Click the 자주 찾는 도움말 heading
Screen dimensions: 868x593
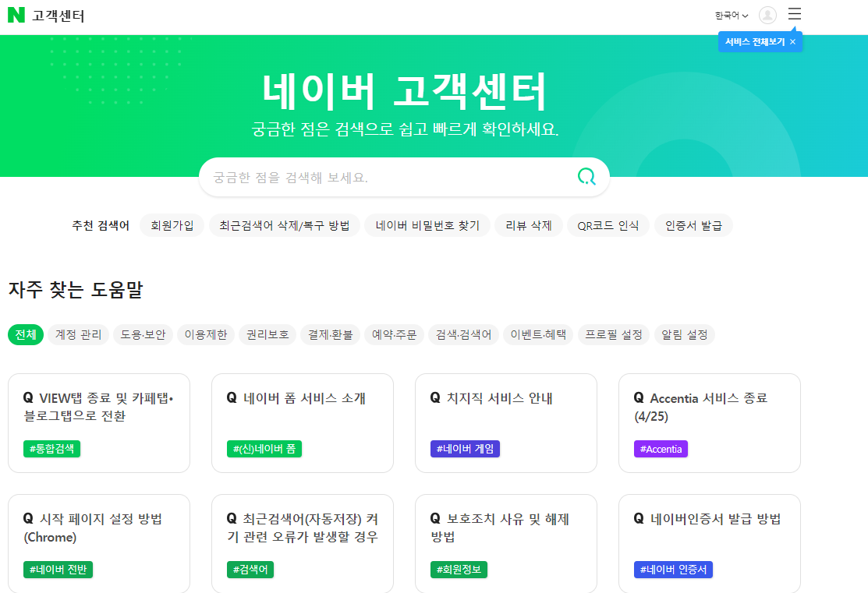(x=76, y=290)
